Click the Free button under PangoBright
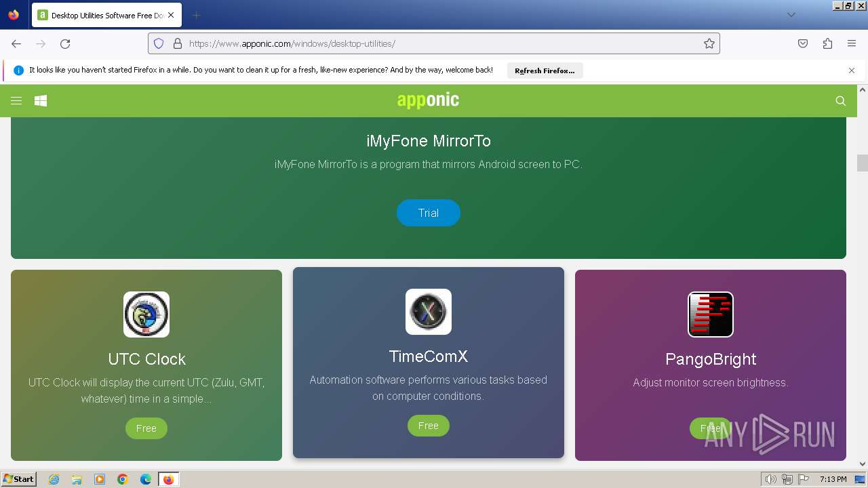The width and height of the screenshot is (868, 488). coord(711,428)
